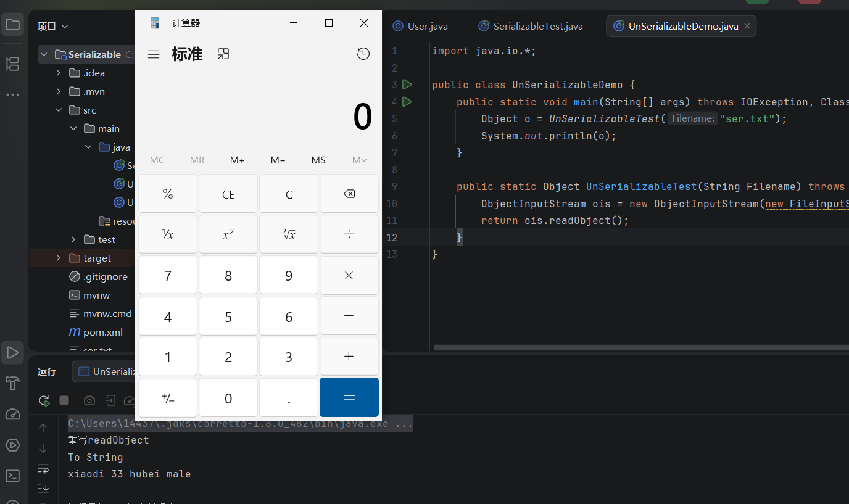
Task: Click the minus operator button
Action: tap(349, 316)
